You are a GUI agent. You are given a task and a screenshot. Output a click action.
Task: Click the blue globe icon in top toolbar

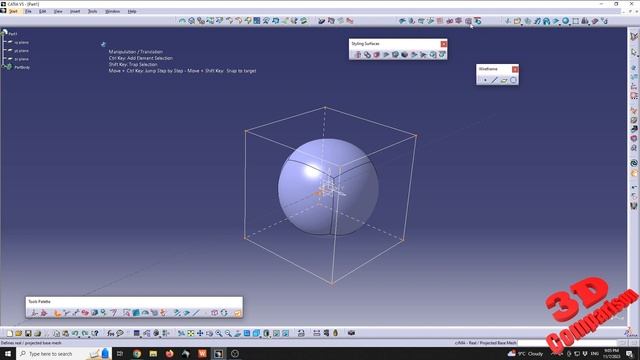tap(565, 20)
